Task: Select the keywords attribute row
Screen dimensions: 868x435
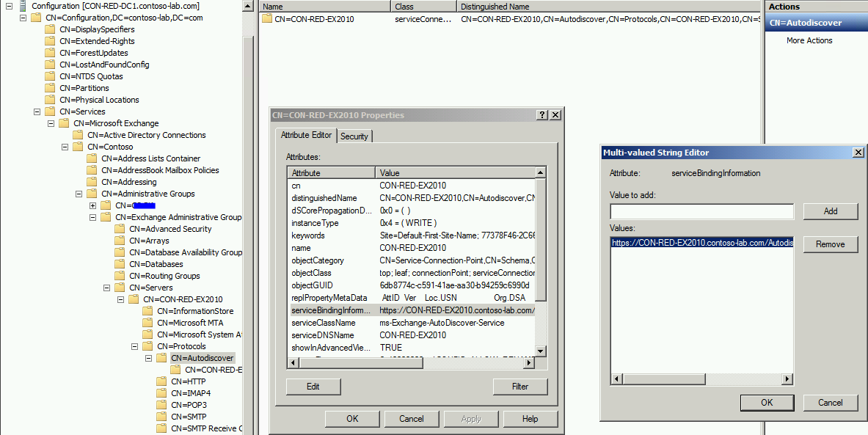Action: pos(412,235)
